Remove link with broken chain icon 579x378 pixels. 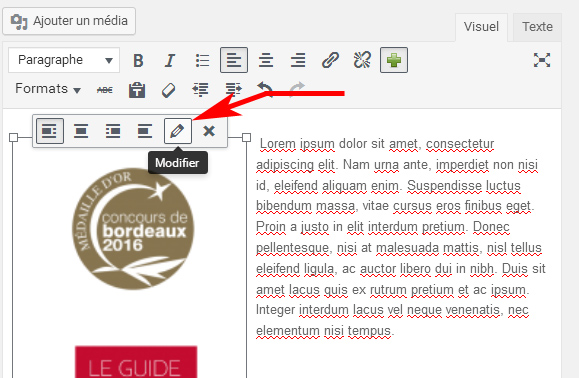[x=362, y=60]
